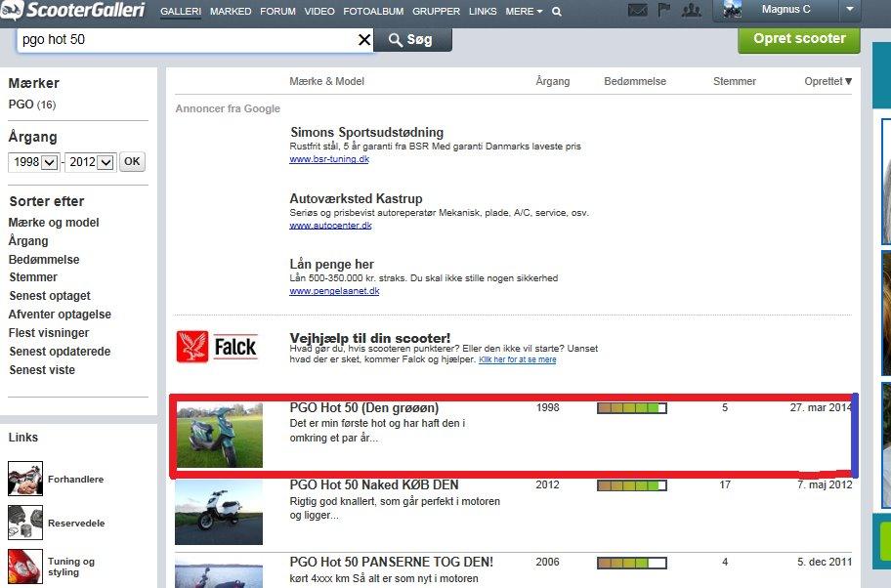
Task: Click the '7. maj 2012' date
Action: pyautogui.click(x=825, y=484)
